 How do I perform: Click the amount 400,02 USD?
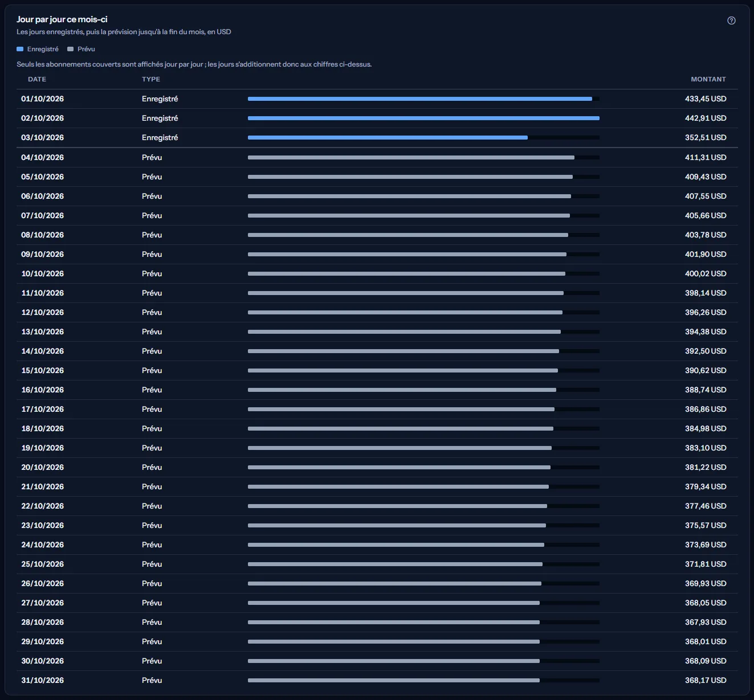pyautogui.click(x=706, y=273)
